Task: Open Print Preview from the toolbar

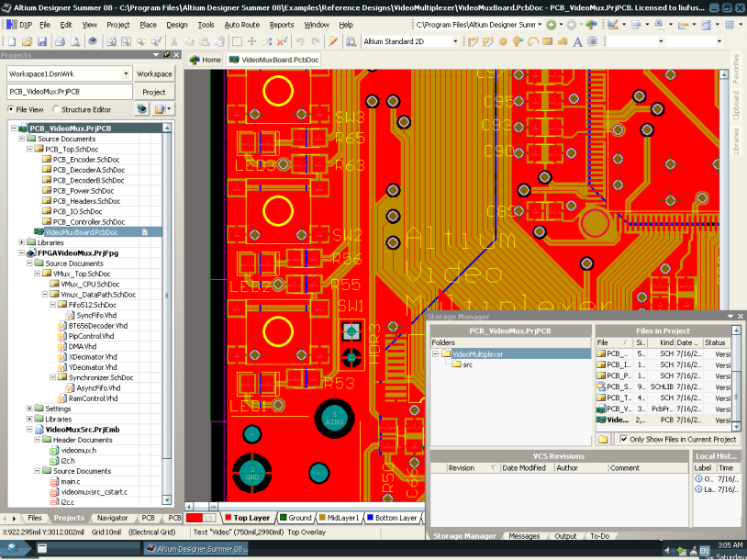Action: [75, 42]
